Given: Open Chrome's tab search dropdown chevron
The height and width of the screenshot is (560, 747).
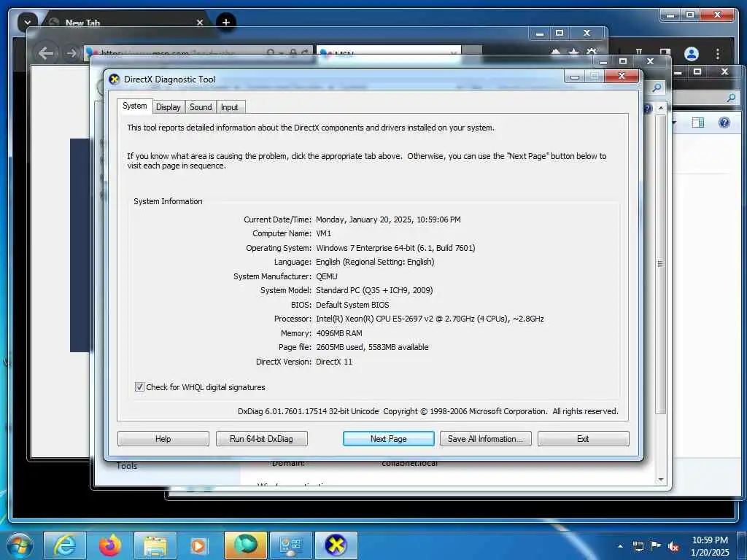Looking at the screenshot, I should point(27,22).
